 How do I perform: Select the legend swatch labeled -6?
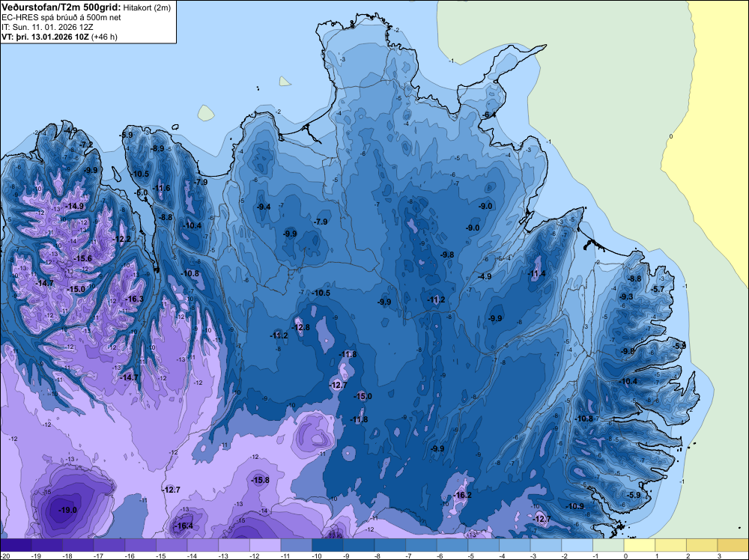[452, 545]
